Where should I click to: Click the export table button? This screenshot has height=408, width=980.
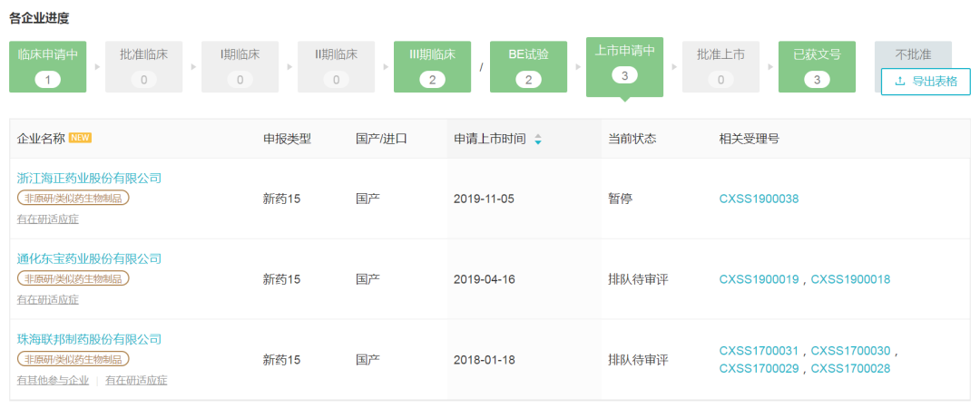[926, 82]
